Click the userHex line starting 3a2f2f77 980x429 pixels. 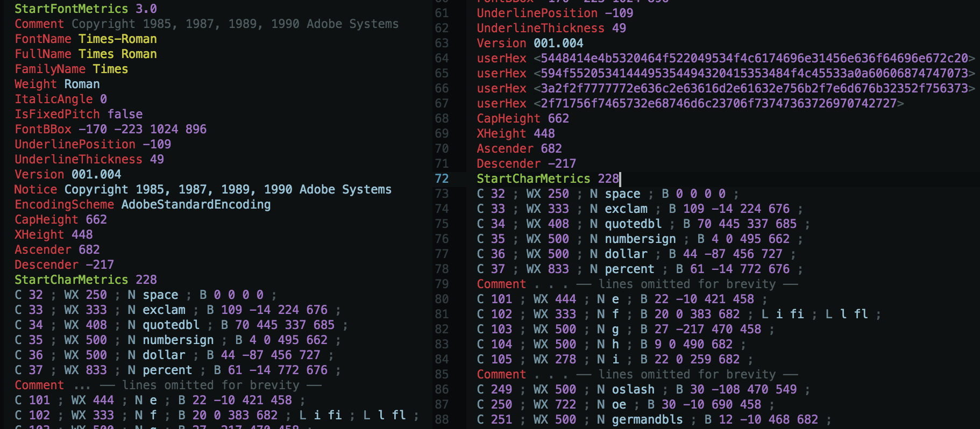(x=726, y=88)
